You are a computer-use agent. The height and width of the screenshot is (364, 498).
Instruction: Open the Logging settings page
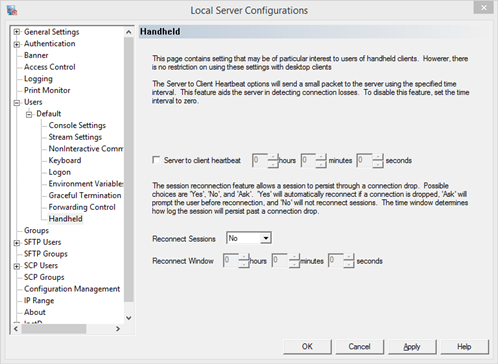38,79
